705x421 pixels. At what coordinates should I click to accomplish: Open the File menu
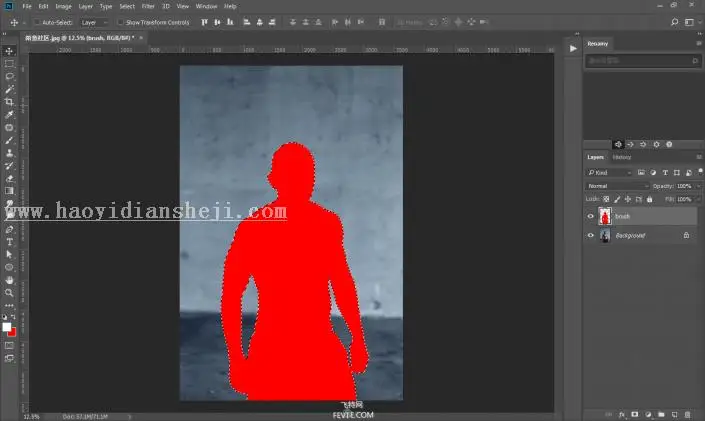(27, 6)
